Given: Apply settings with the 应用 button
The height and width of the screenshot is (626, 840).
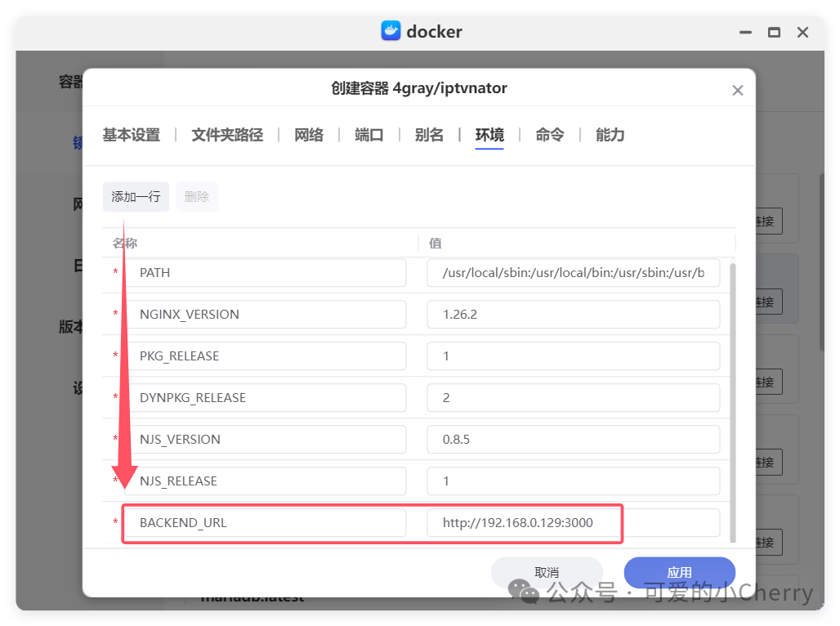Looking at the screenshot, I should 679,572.
